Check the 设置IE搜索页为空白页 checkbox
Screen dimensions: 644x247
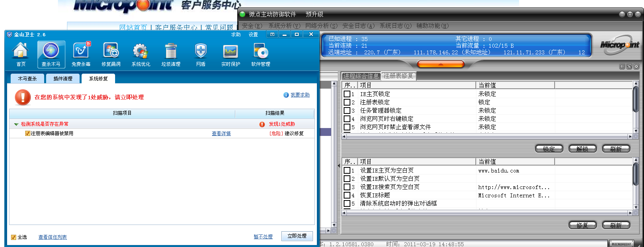[347, 187]
